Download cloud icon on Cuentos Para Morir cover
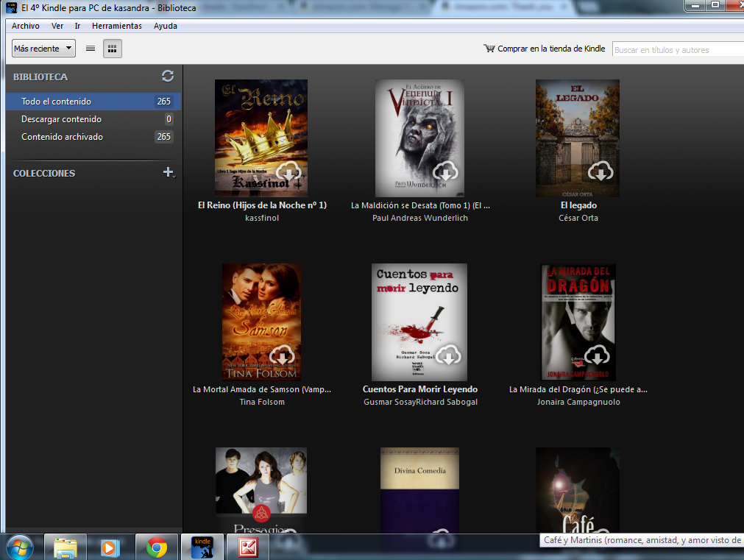This screenshot has height=560, width=744. click(x=448, y=355)
